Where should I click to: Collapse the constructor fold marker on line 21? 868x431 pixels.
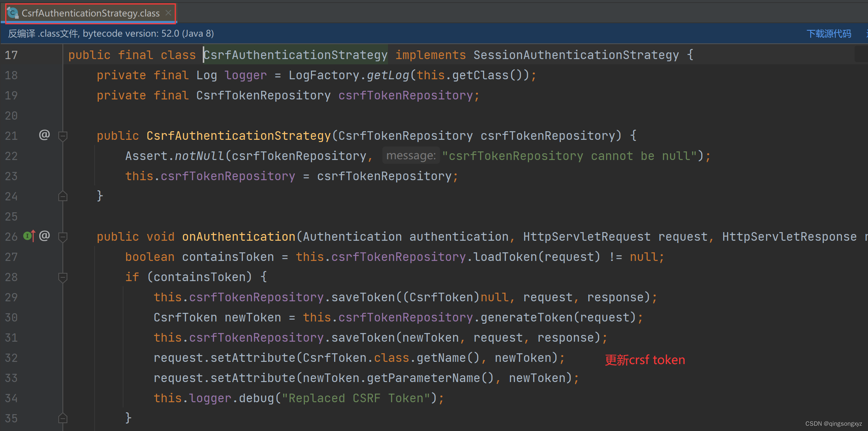click(63, 136)
